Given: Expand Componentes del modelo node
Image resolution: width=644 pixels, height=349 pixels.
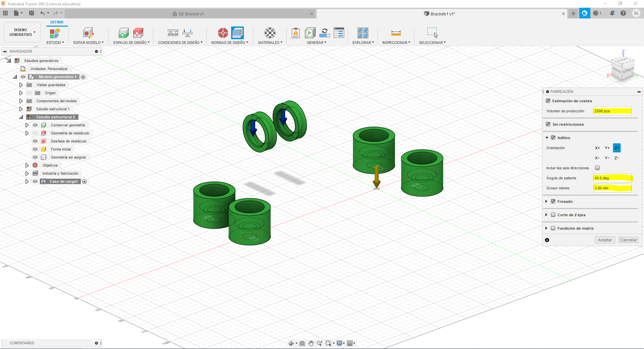Looking at the screenshot, I should [21, 101].
